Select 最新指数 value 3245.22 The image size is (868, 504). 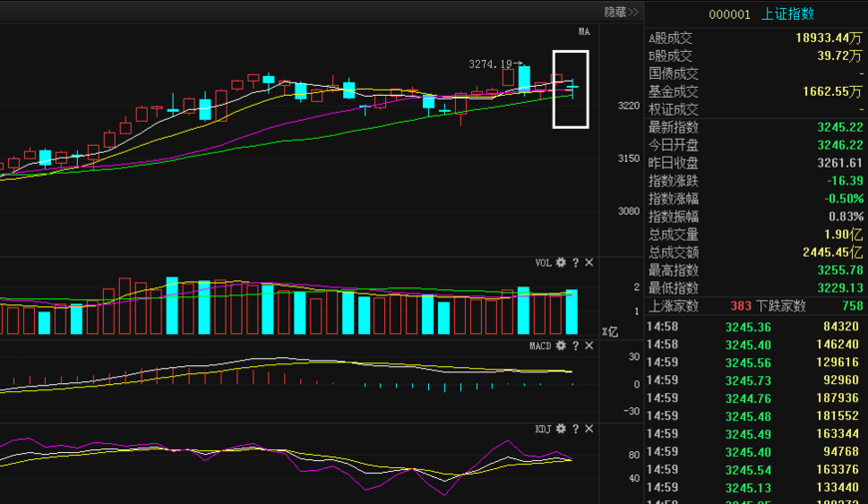pyautogui.click(x=840, y=127)
